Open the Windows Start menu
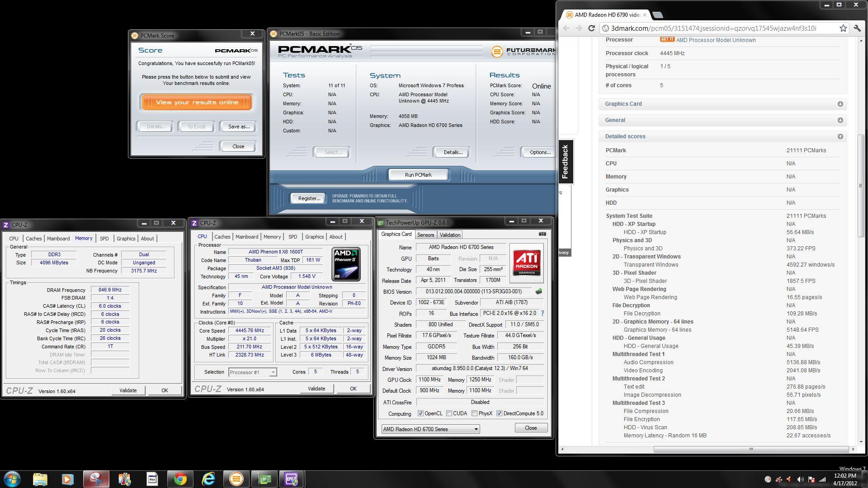 (12, 479)
